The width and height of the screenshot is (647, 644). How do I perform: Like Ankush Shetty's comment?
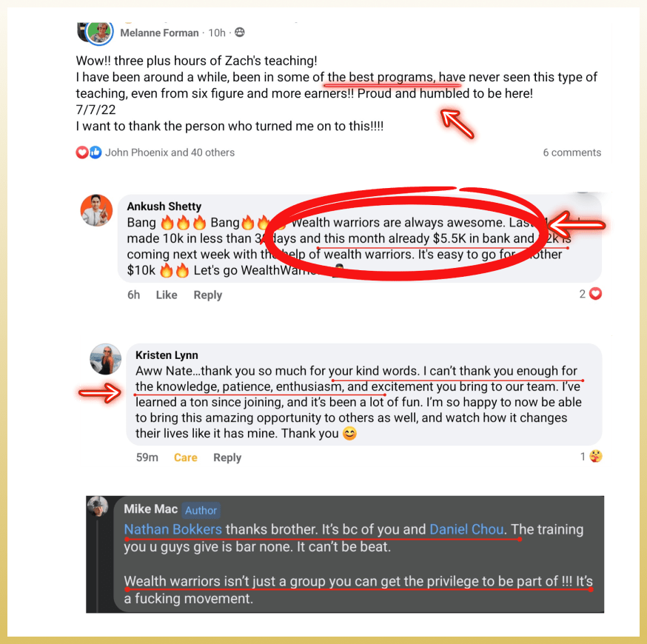pyautogui.click(x=167, y=295)
